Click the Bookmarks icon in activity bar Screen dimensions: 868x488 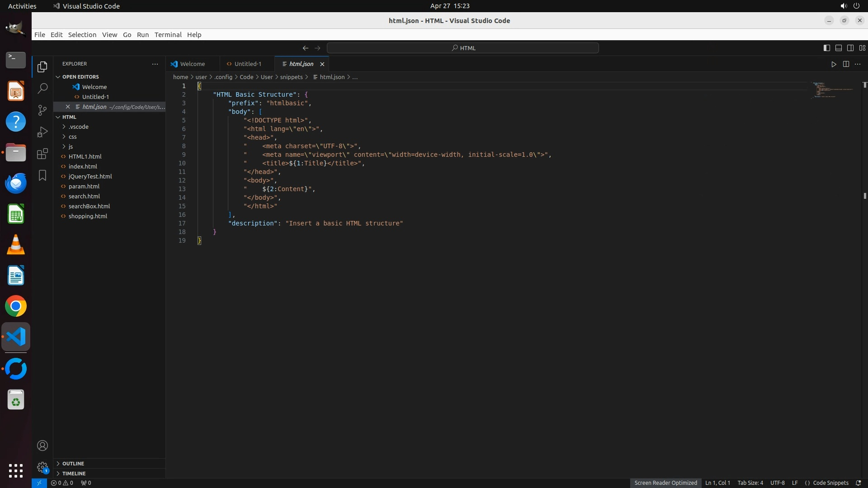point(42,175)
